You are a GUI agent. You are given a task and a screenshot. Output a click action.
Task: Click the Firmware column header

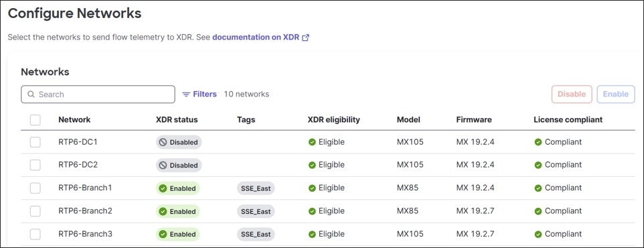(x=474, y=120)
